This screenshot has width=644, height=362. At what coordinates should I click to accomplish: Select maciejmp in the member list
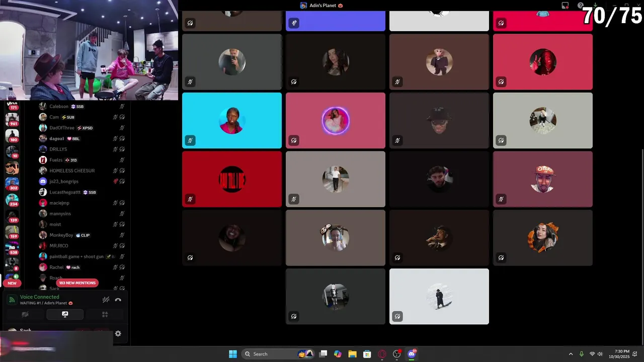coord(82,203)
